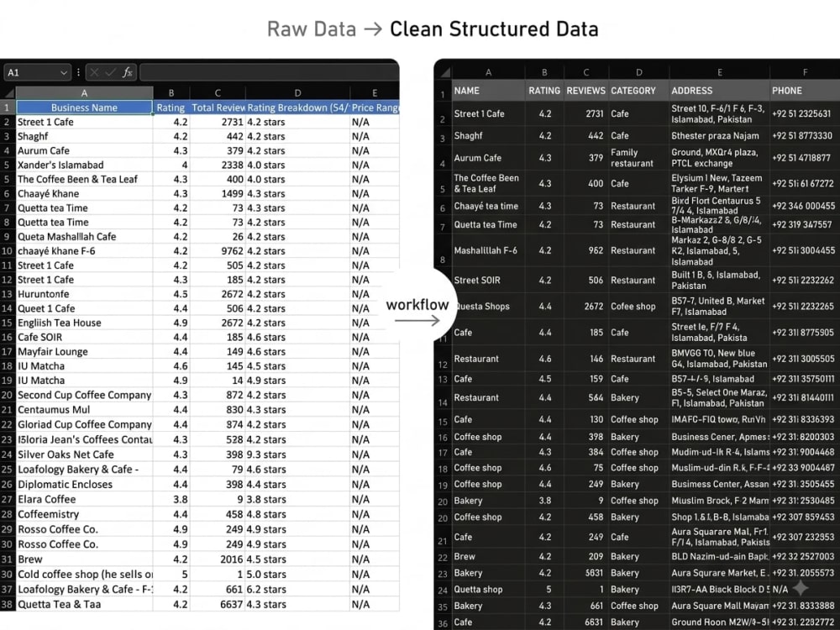
Task: Select column A header in raw sheet
Action: click(84, 92)
